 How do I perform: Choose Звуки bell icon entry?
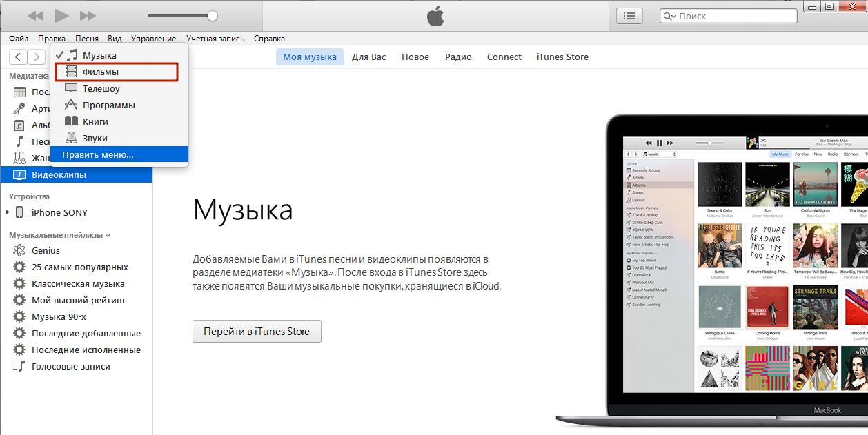71,138
